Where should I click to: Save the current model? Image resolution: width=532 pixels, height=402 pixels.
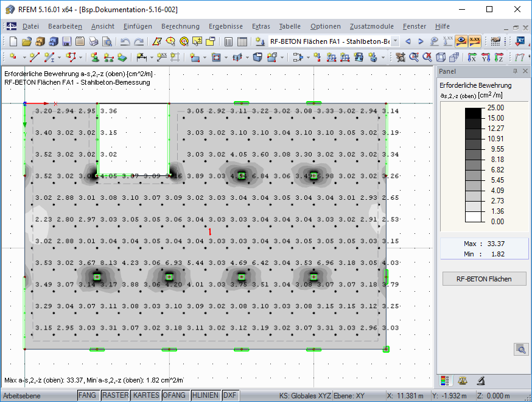click(67, 41)
